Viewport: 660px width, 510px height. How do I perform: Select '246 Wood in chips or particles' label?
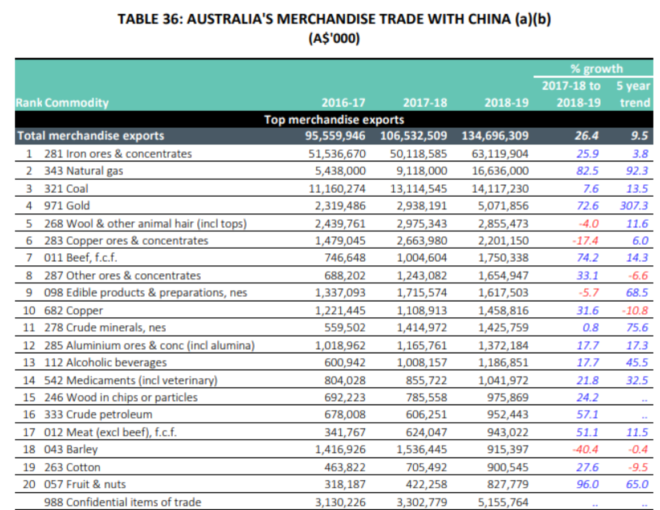coord(121,397)
